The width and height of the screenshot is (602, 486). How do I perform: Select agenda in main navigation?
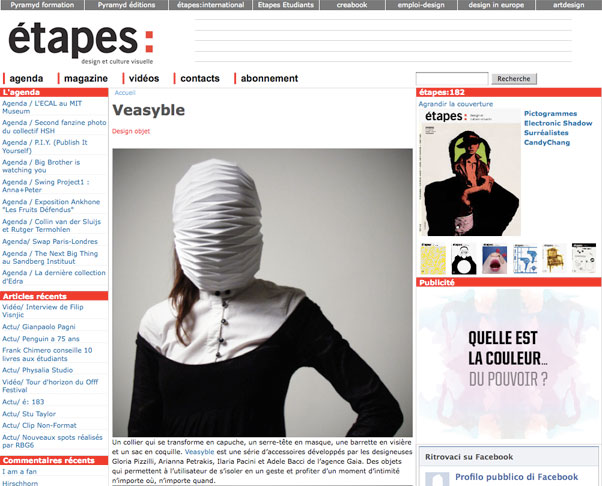click(26, 78)
